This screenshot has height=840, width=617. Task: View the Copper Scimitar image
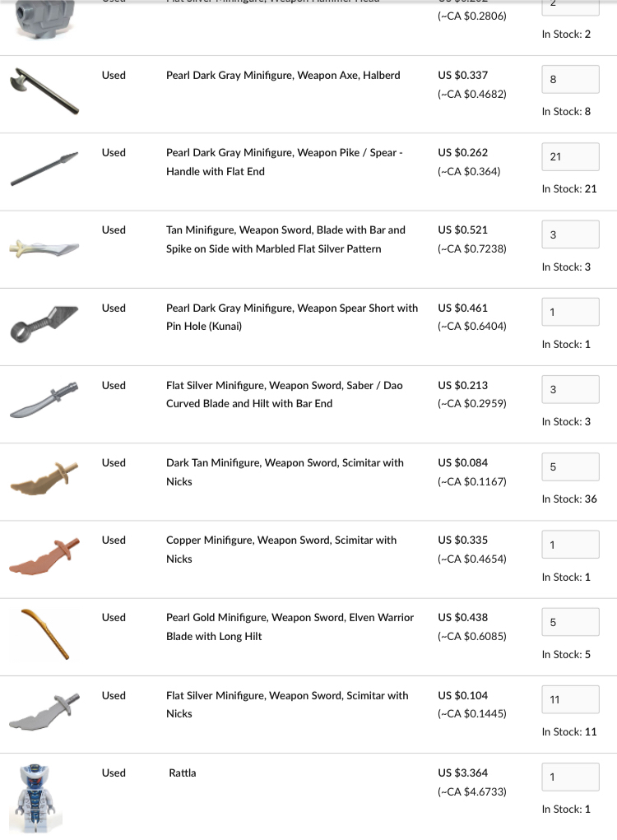point(44,555)
